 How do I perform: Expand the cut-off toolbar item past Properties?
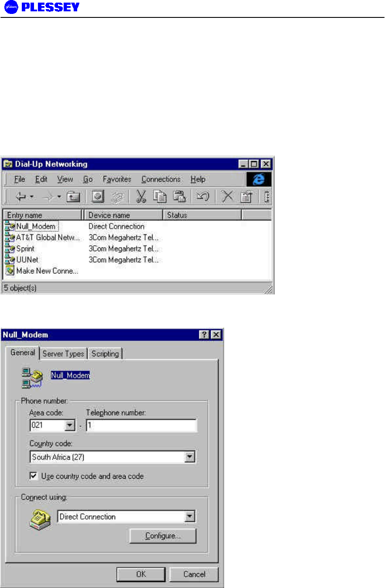267,197
